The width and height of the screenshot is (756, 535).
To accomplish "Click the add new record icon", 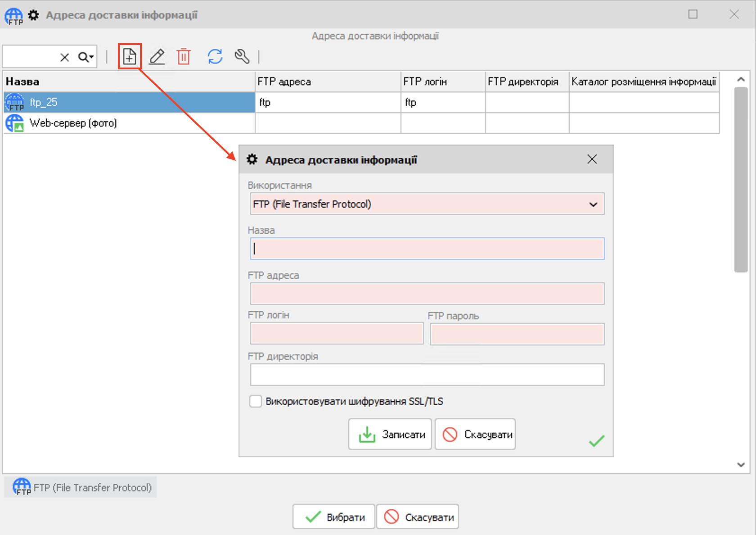I will (130, 57).
